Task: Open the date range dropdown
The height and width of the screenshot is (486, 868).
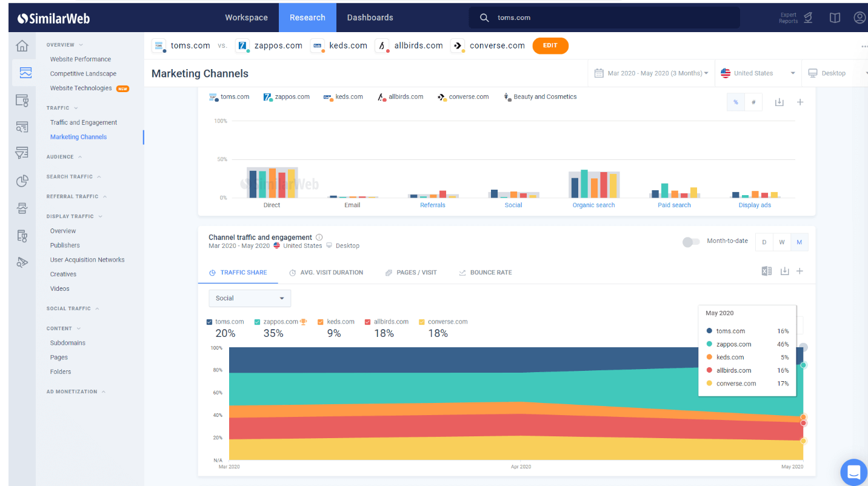Action: click(x=651, y=73)
